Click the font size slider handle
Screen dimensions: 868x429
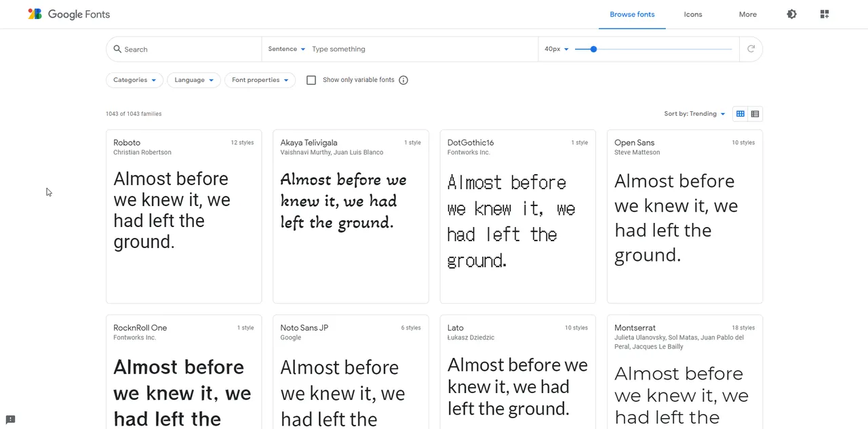pyautogui.click(x=593, y=49)
